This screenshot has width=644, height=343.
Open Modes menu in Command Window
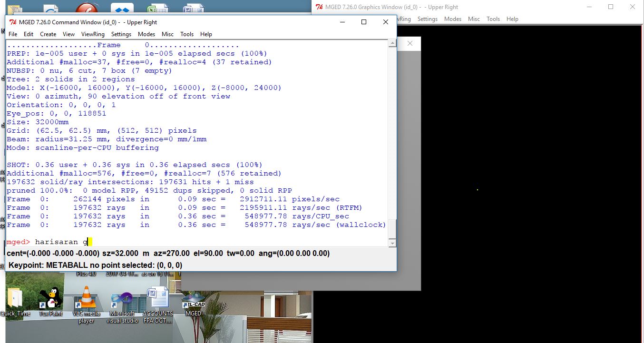(146, 34)
